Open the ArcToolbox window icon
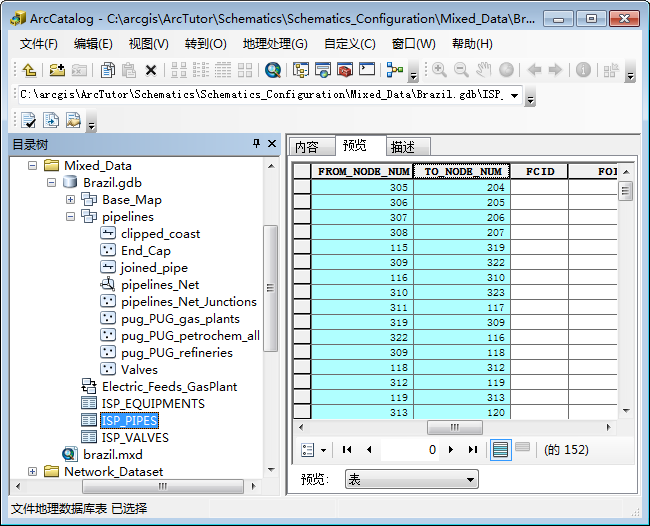650x526 pixels. pyautogui.click(x=345, y=70)
